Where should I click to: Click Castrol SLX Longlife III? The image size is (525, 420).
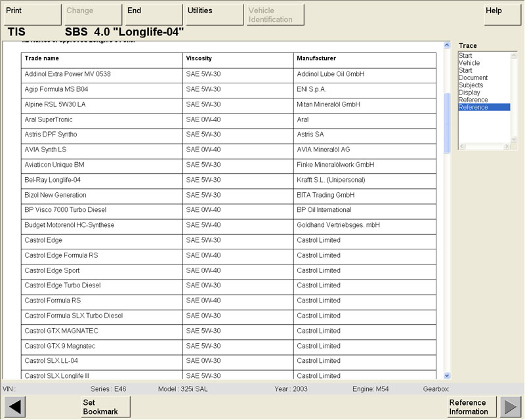[57, 375]
